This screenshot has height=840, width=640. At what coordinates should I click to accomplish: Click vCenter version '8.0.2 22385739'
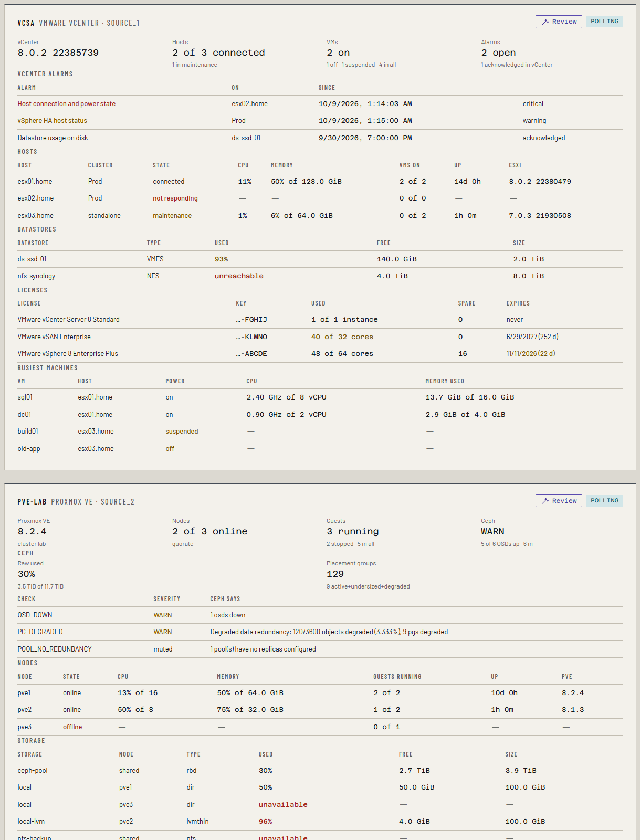click(x=58, y=52)
